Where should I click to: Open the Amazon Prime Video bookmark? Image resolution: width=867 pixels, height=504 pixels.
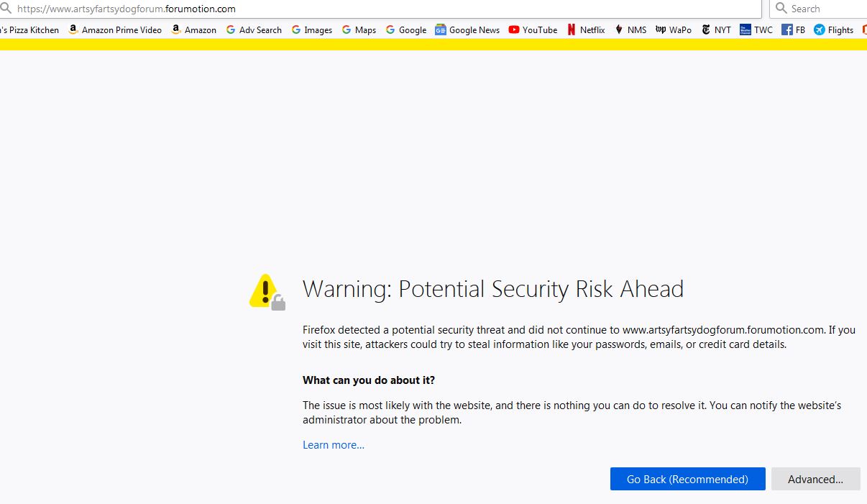[115, 29]
